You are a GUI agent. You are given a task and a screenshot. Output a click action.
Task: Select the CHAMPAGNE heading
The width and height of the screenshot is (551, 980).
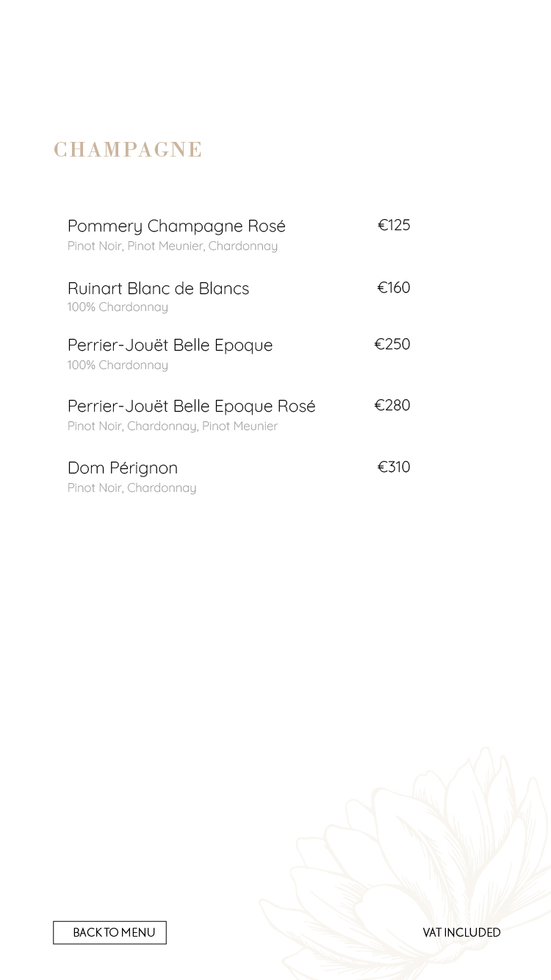pos(128,150)
